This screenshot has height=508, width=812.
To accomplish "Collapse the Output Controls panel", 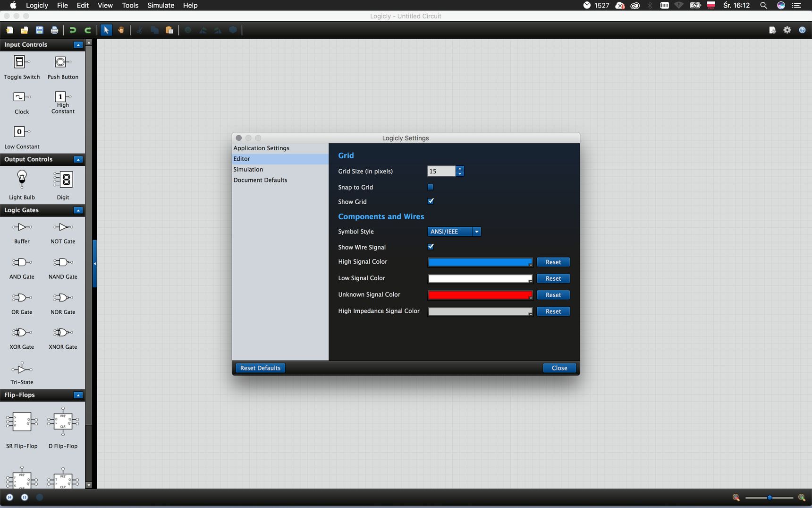I will (78, 160).
